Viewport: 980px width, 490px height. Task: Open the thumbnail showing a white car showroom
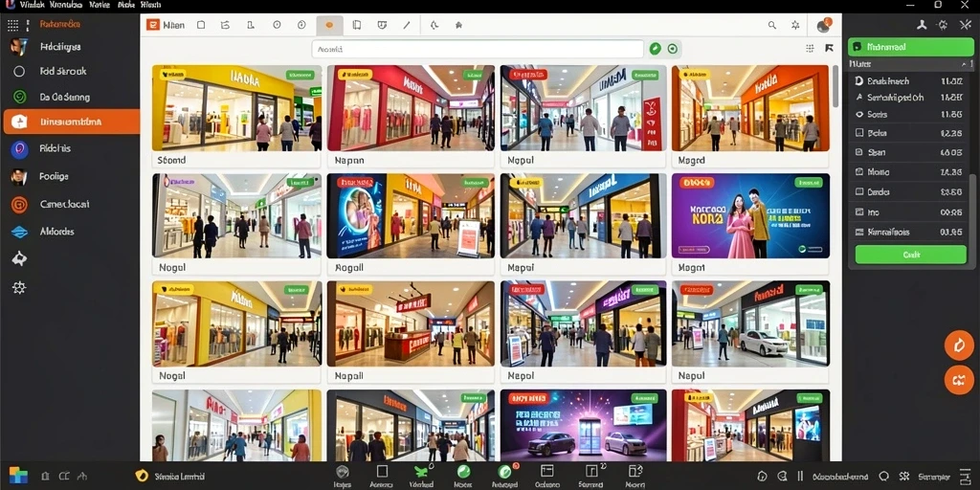click(750, 323)
